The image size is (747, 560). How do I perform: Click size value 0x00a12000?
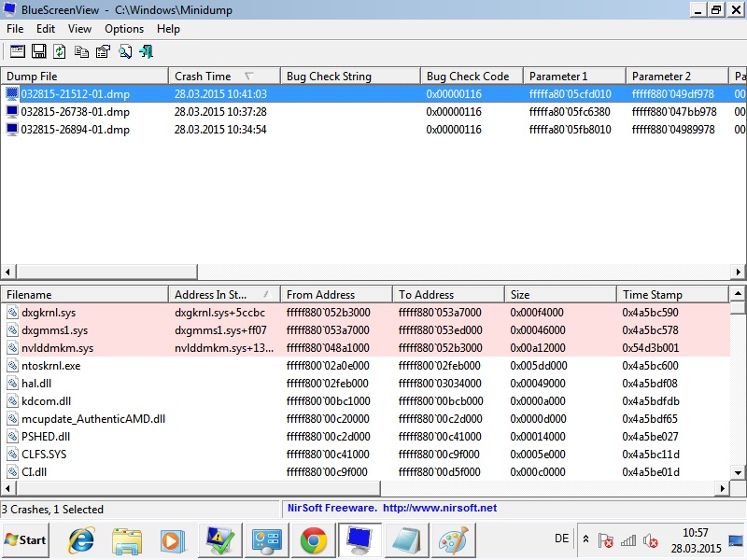click(538, 347)
